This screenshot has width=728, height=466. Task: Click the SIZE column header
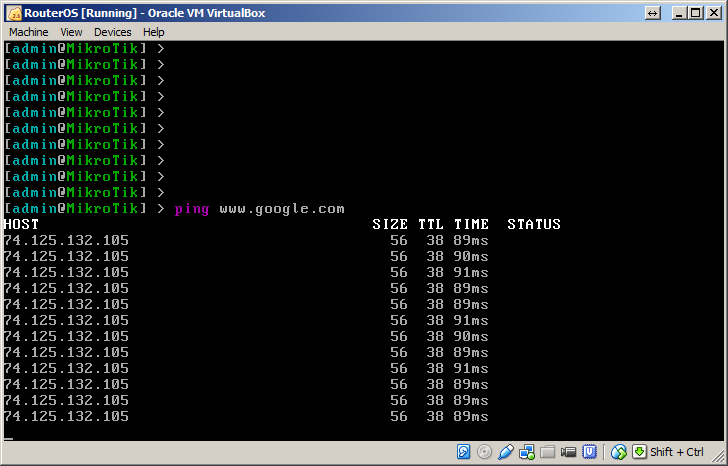390,224
